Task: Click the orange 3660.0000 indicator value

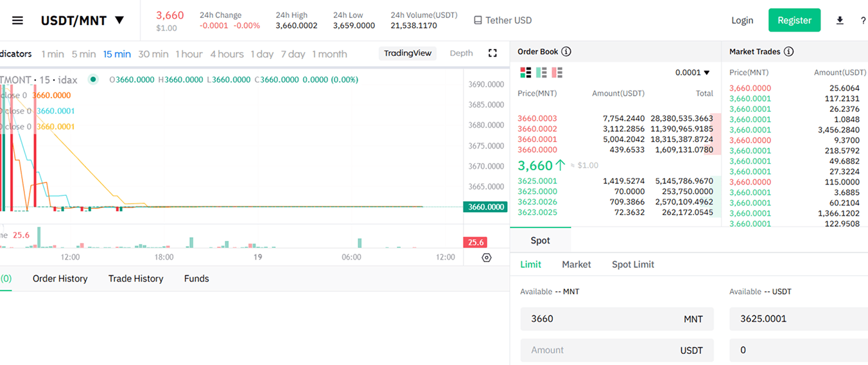Action: [x=51, y=95]
